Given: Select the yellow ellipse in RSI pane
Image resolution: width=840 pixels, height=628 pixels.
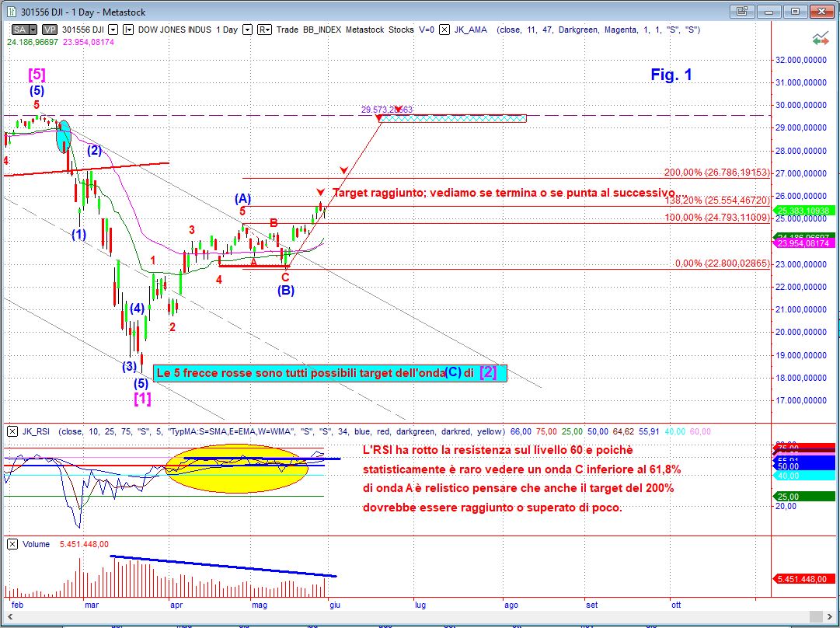Looking at the screenshot, I should [x=237, y=469].
